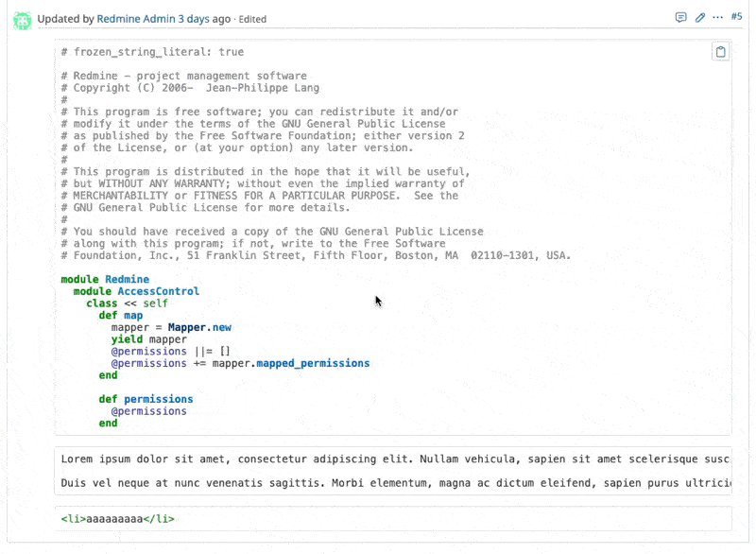Click 'mapped_permissions' in the code
This screenshot has height=554, width=756.
tap(313, 363)
